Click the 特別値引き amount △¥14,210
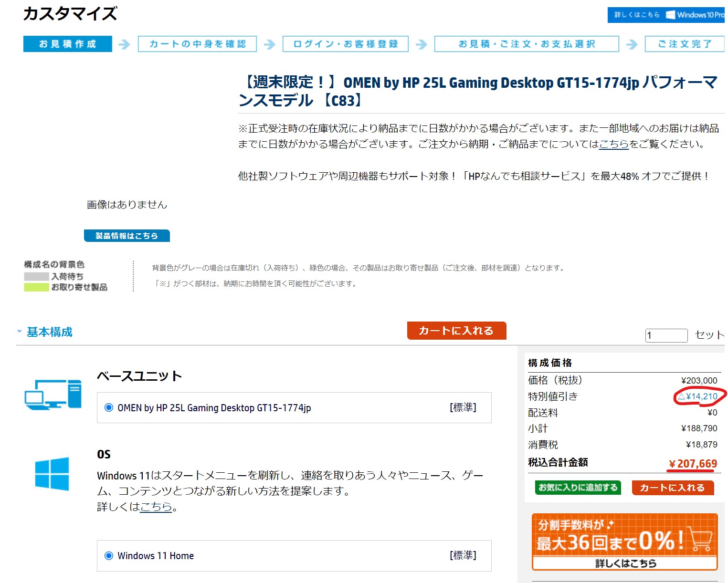Viewport: 728px width, 583px height. 698,396
